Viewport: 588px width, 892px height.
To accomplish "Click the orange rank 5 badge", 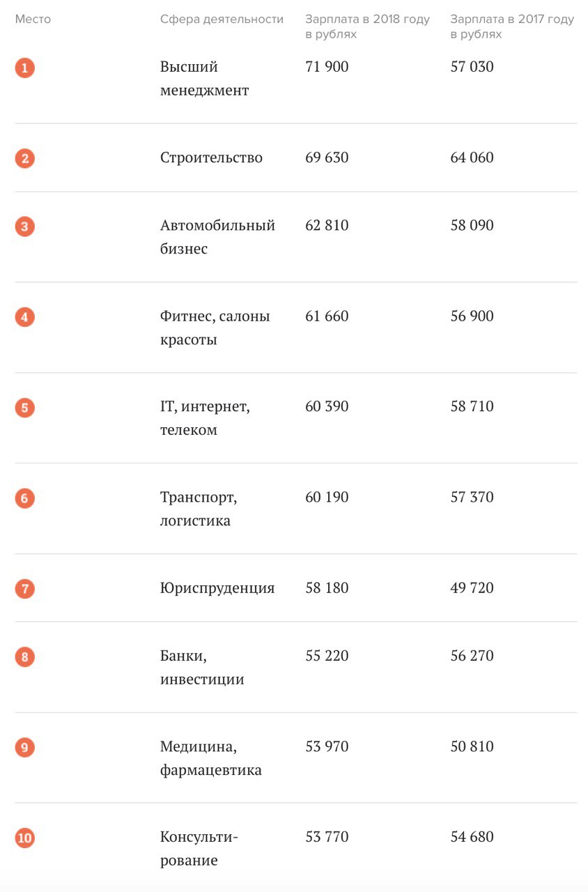I will click(x=24, y=407).
